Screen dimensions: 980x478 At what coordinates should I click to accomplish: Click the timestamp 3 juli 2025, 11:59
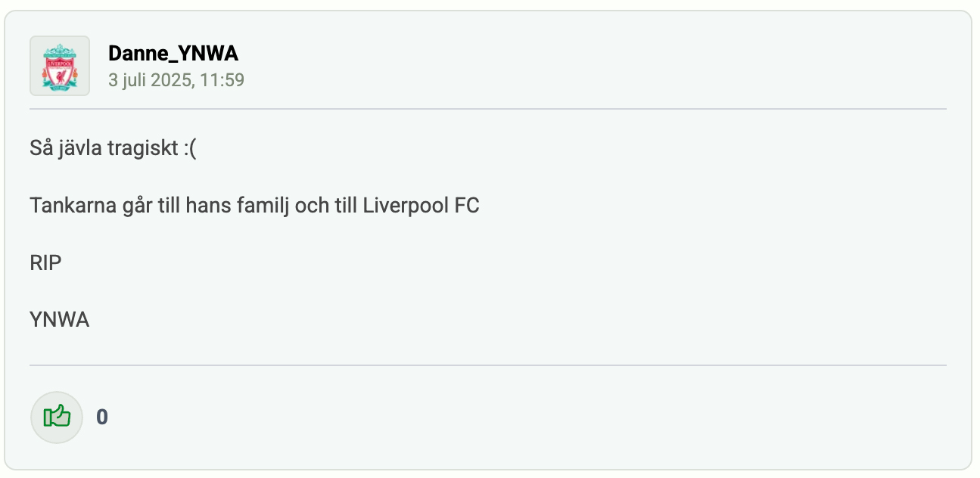point(176,79)
